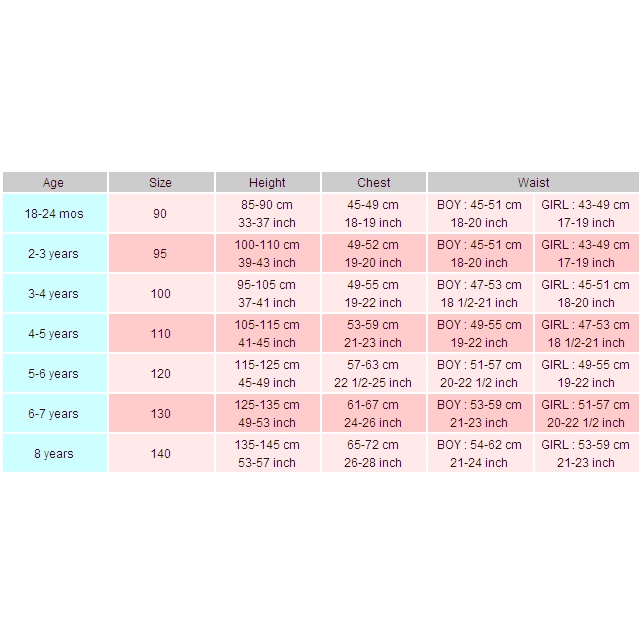
Task: Click the 115-125 cm height cell
Action: click(x=267, y=374)
